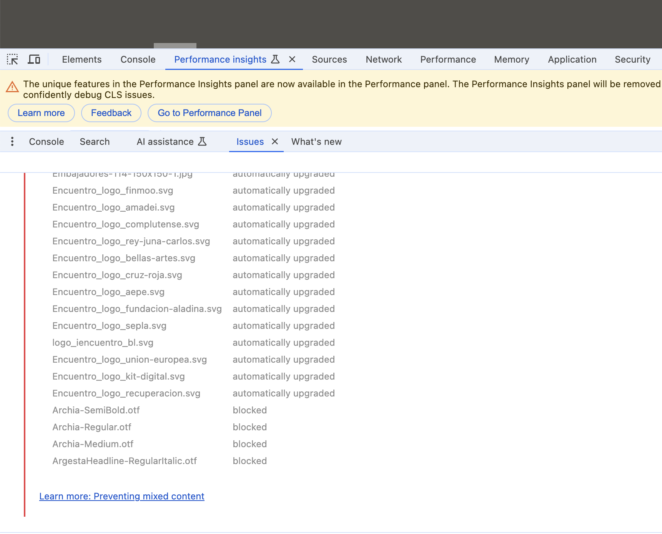662x534 pixels.
Task: Show the What's new drawer tab
Action: [x=316, y=142]
